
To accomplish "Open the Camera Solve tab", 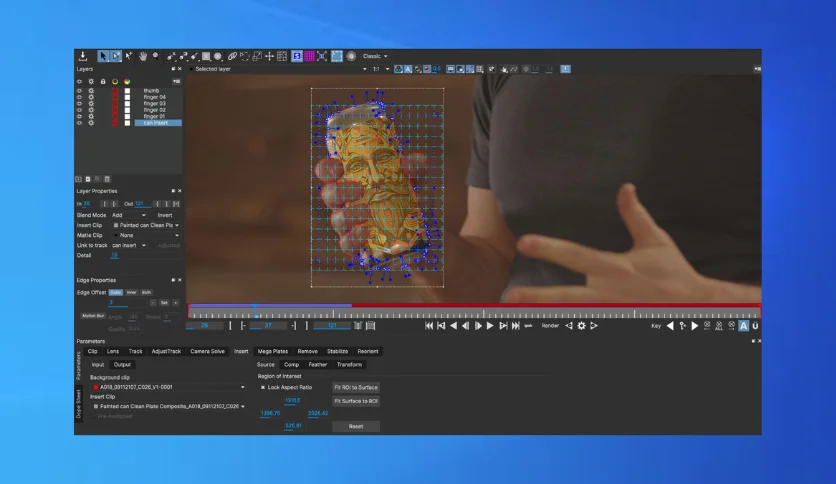I will pos(207,351).
